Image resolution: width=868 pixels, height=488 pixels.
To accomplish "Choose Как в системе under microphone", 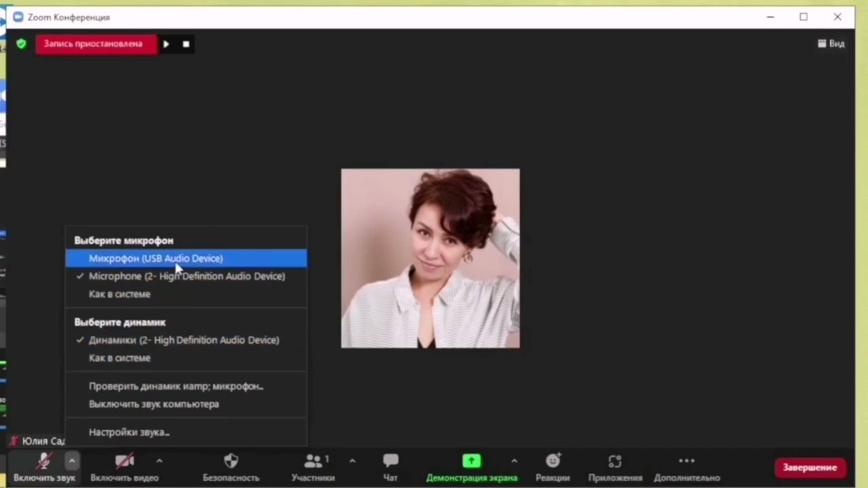I will (x=186, y=294).
